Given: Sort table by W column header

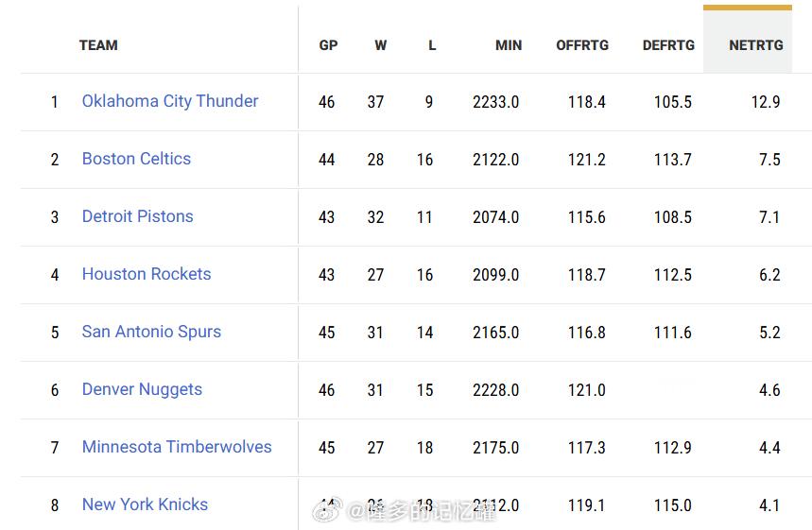Looking at the screenshot, I should point(380,44).
